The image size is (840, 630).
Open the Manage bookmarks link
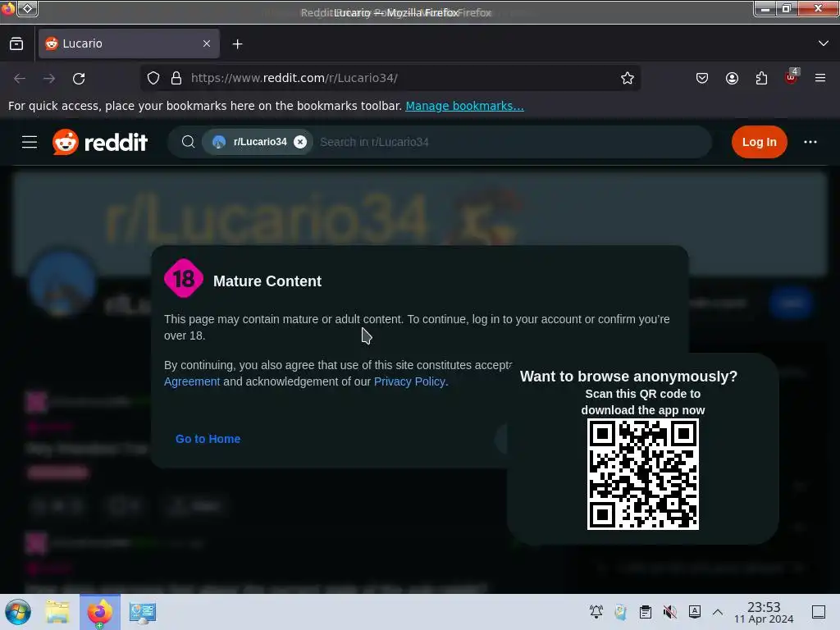464,106
